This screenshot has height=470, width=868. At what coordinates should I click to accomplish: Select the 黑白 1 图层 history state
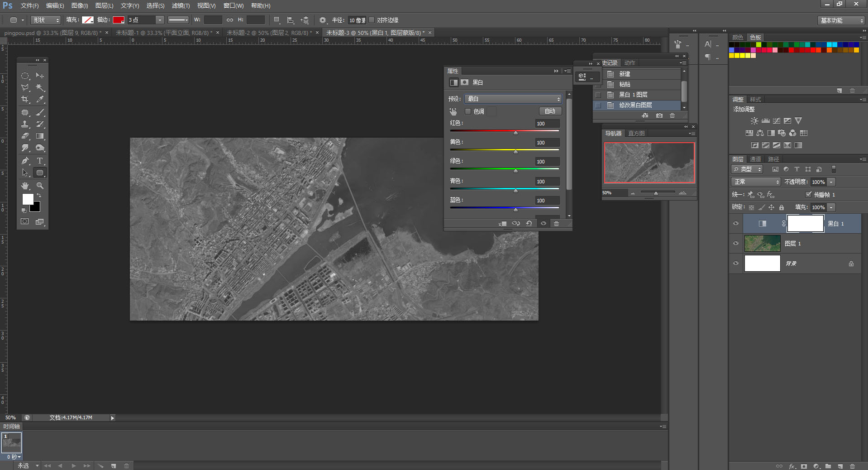pos(633,95)
